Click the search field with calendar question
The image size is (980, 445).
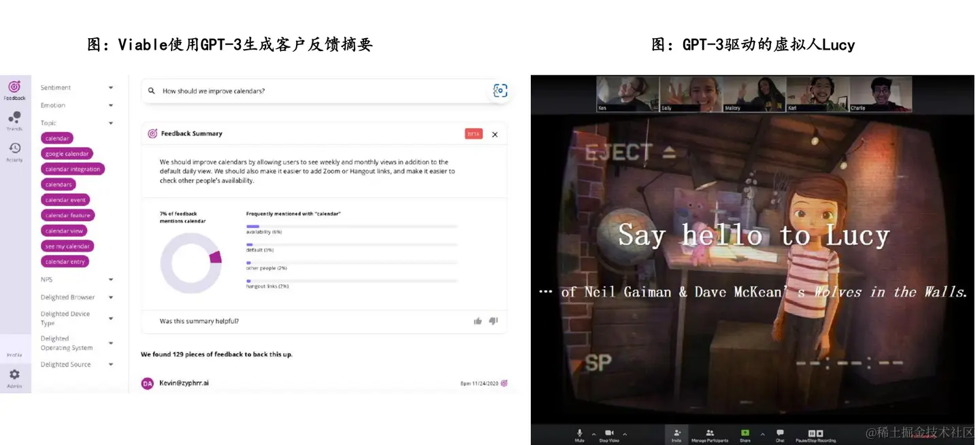point(315,90)
